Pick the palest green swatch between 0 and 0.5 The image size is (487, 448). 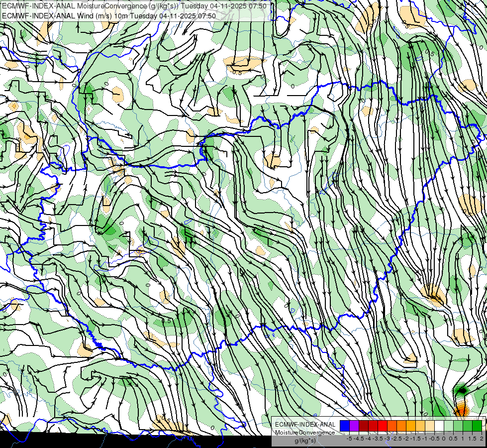[449, 426]
